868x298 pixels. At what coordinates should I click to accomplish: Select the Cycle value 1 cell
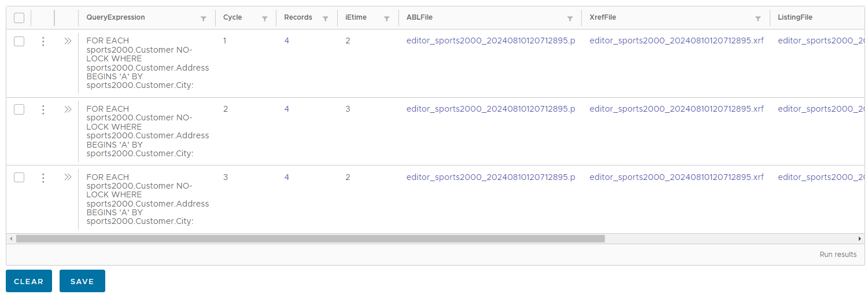coord(226,41)
